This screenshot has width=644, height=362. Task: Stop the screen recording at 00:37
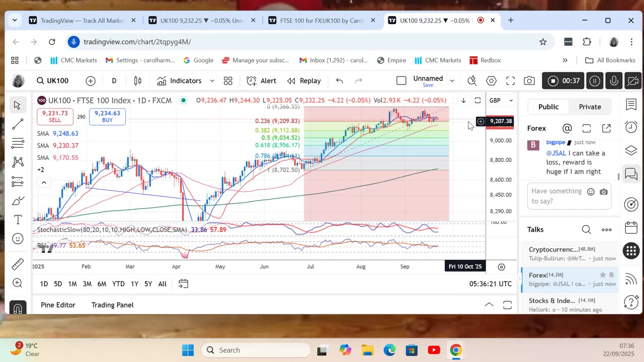tap(563, 81)
